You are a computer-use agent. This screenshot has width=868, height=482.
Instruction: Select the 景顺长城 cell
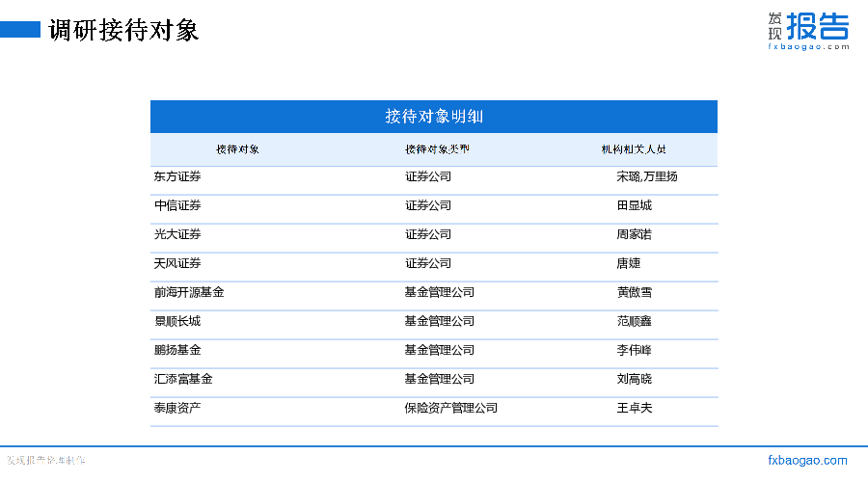(x=177, y=321)
